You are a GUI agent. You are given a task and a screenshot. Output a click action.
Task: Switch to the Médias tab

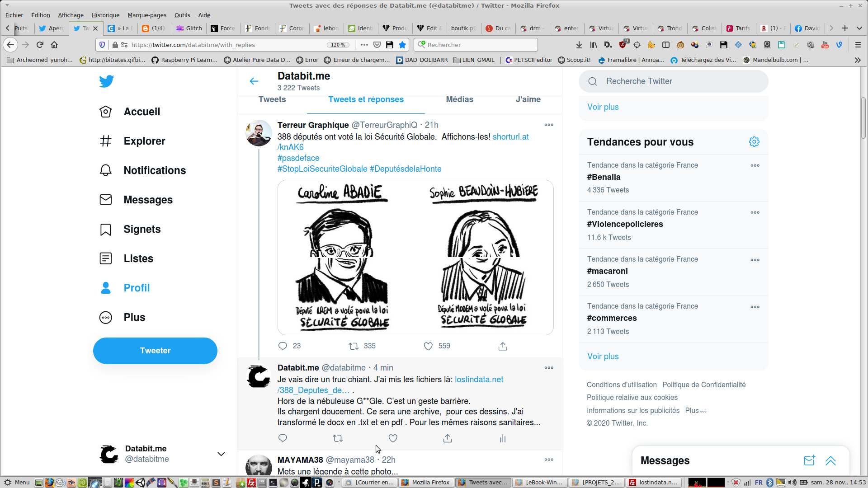pos(459,99)
